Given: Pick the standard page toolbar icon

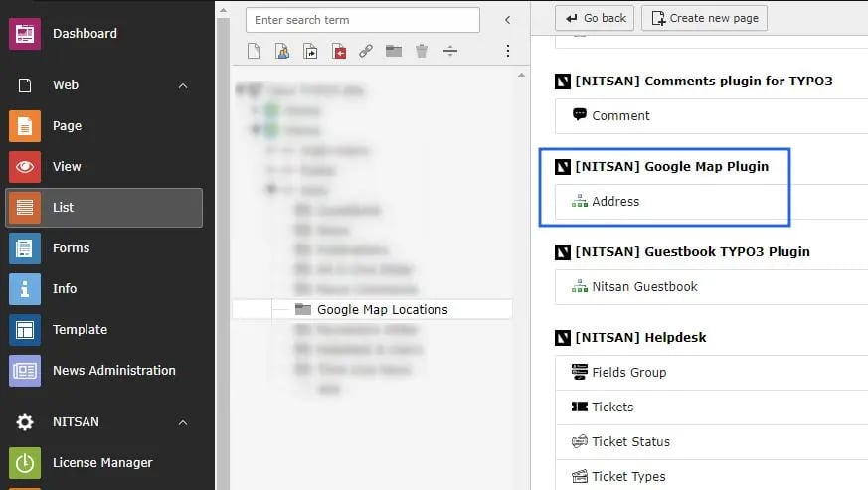Looking at the screenshot, I should pos(254,51).
